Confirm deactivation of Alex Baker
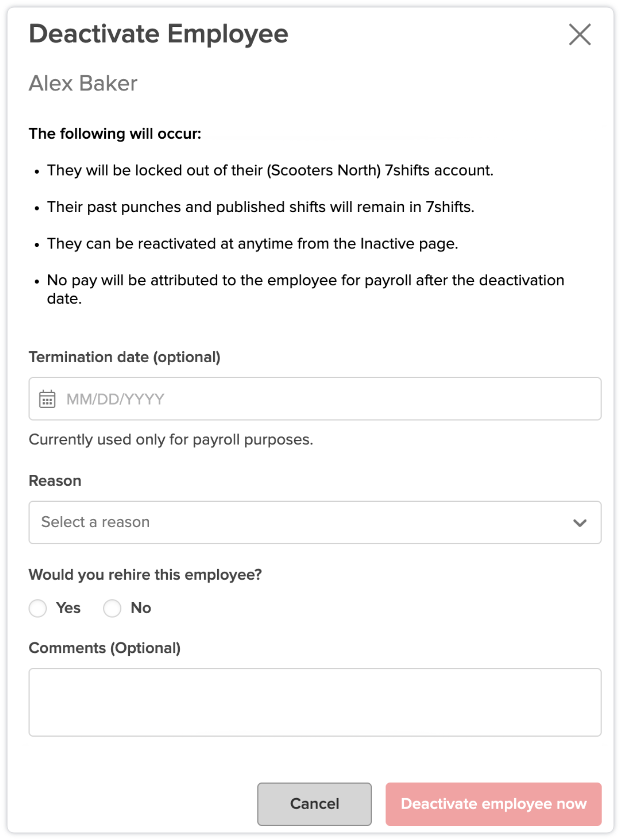Viewport: 621px width, 840px height. (x=493, y=804)
